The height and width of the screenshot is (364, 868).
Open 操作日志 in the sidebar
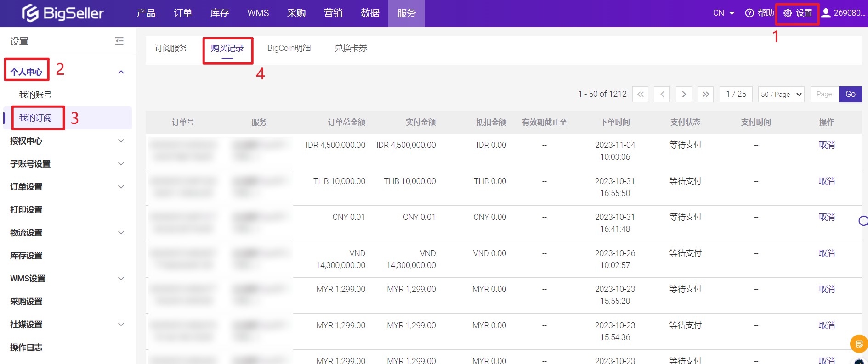[x=26, y=347]
